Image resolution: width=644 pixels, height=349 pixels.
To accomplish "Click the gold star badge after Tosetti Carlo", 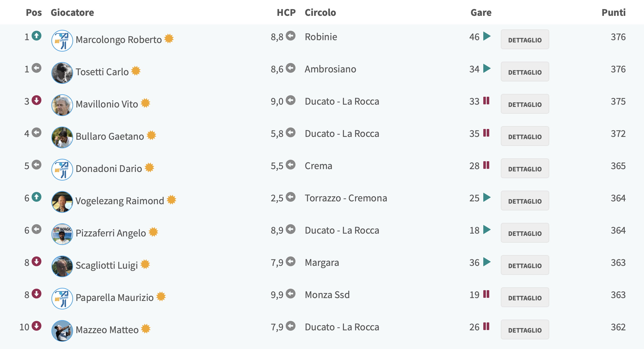I will [136, 71].
